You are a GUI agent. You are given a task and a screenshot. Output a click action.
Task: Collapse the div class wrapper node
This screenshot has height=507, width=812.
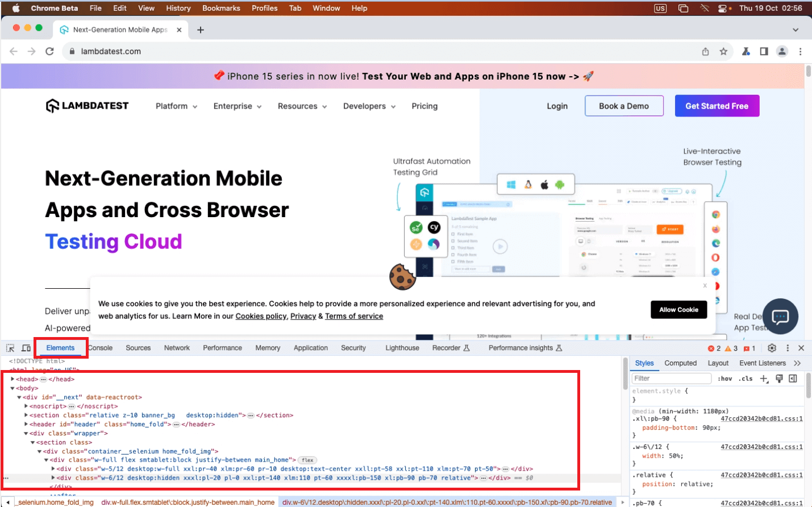tap(26, 433)
